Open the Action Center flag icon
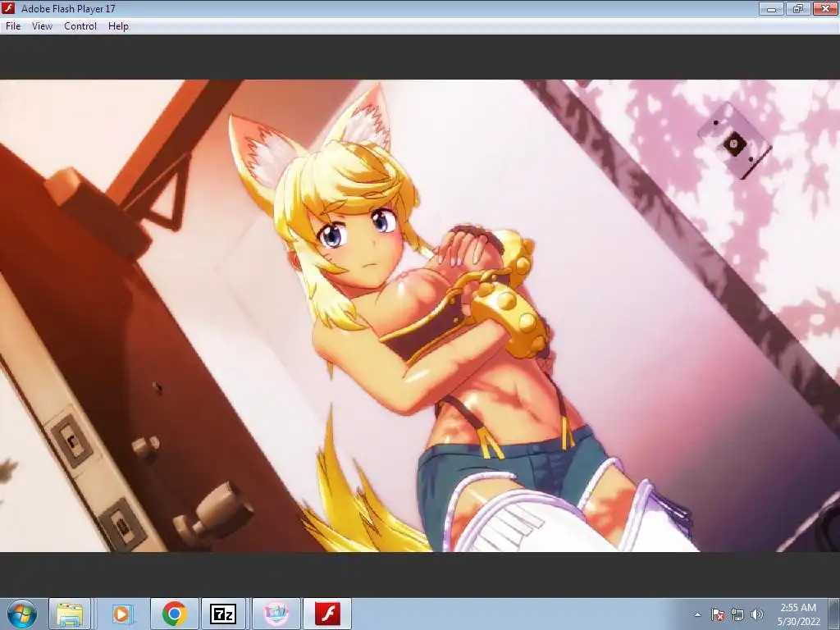 [x=718, y=614]
